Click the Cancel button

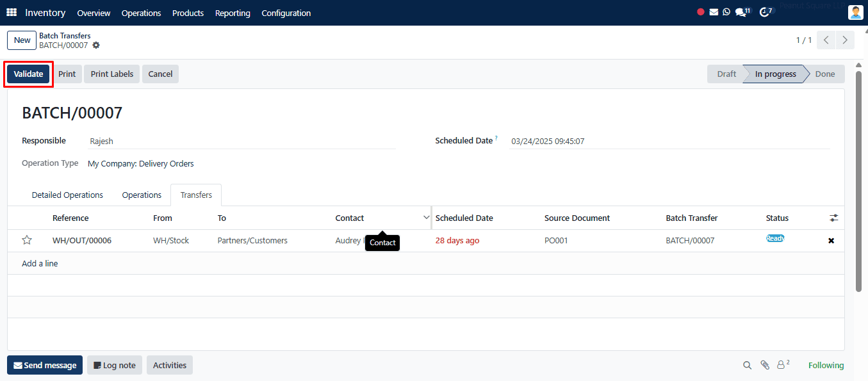(x=160, y=74)
